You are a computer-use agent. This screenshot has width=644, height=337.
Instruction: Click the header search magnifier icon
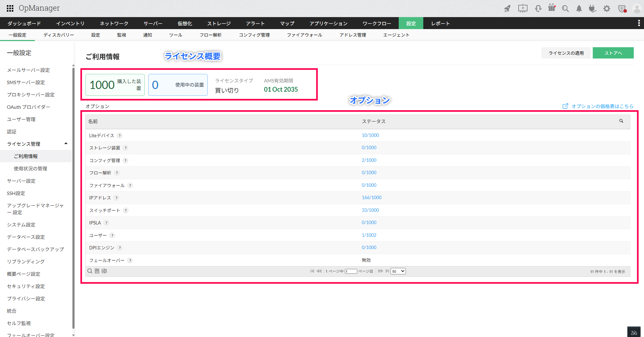tap(565, 9)
